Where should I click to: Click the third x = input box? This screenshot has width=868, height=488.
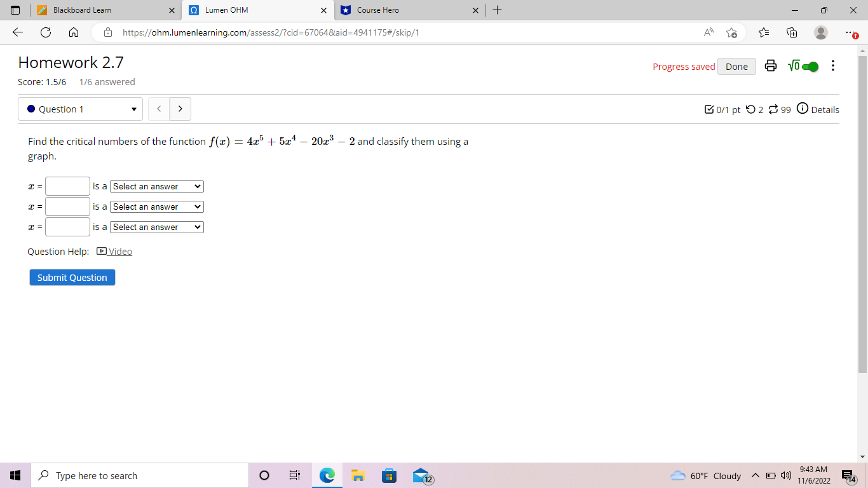(x=67, y=227)
